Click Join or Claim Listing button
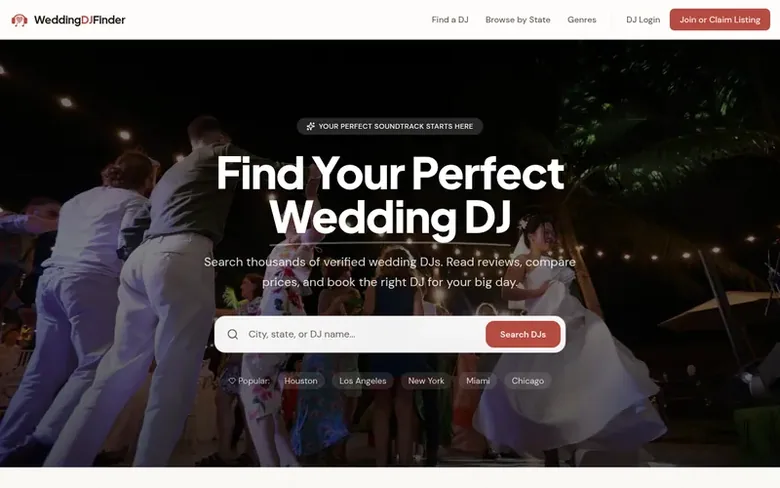Viewport: 780px width, 488px height. [x=720, y=20]
